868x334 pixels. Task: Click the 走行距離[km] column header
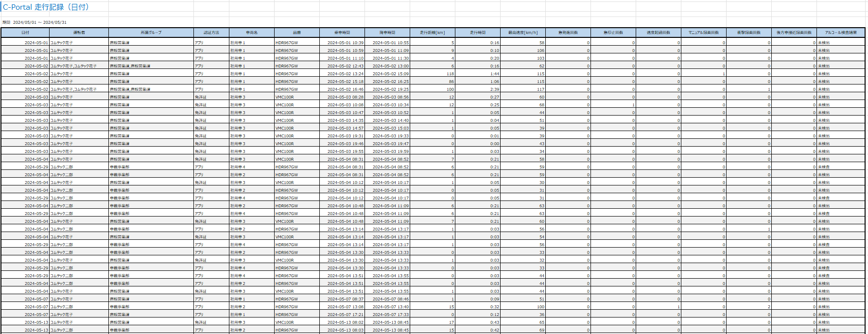click(433, 33)
